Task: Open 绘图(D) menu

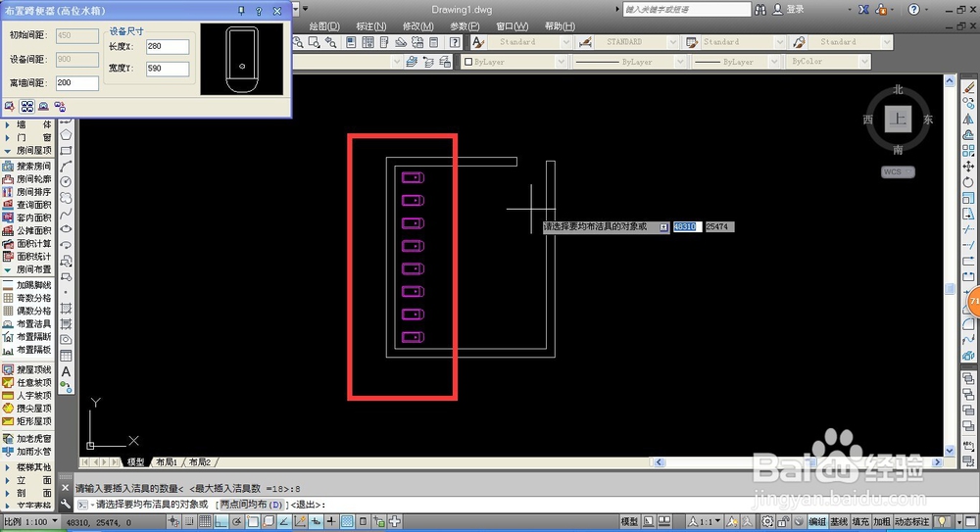Action: 324,26
